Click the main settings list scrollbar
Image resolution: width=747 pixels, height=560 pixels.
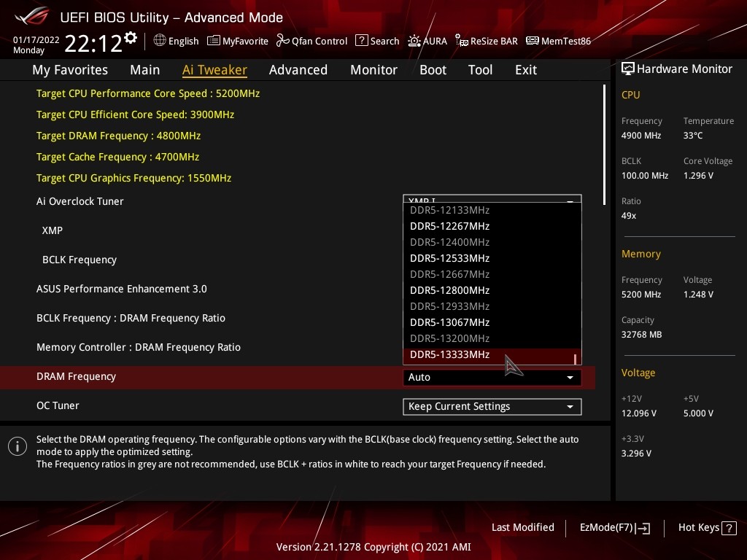click(604, 144)
